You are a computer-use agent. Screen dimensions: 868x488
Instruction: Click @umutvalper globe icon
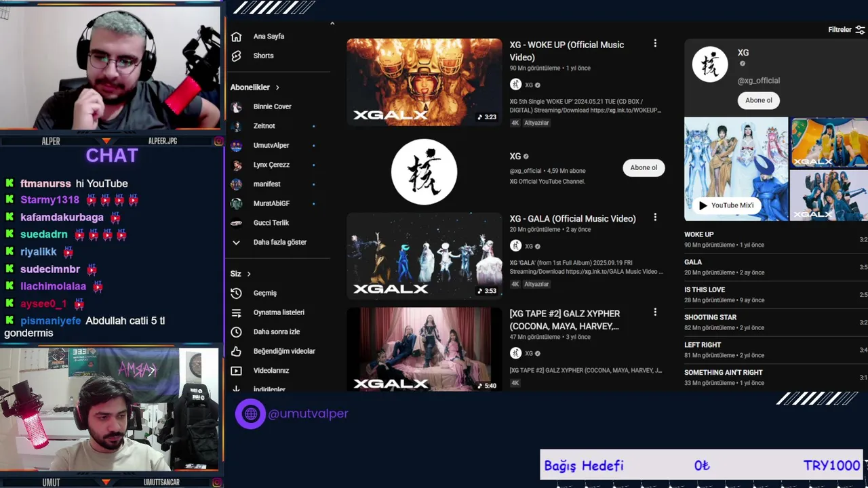click(251, 413)
